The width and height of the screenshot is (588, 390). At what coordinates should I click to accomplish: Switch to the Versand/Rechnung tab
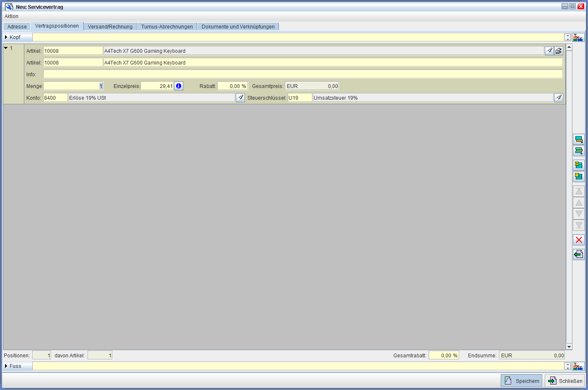[110, 26]
